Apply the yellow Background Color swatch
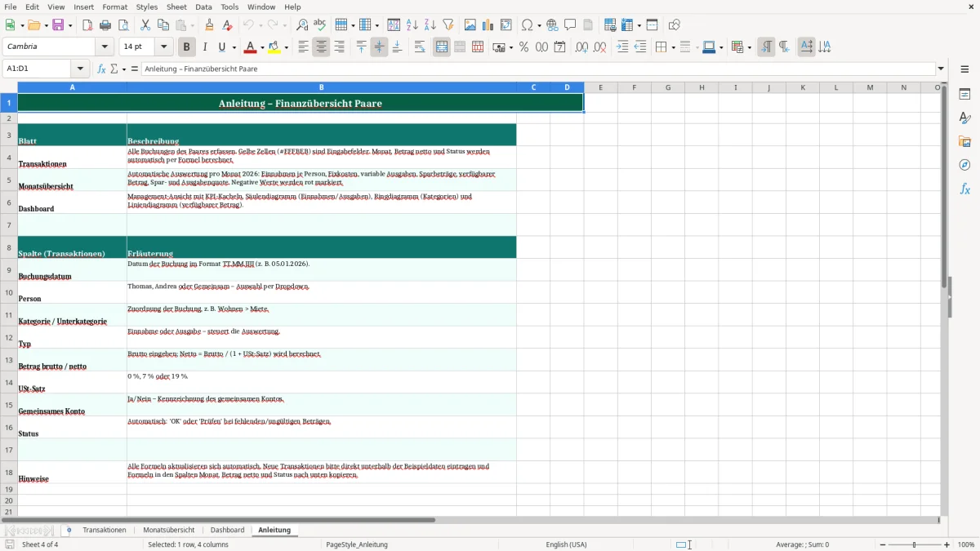The width and height of the screenshot is (980, 551). 275,47
